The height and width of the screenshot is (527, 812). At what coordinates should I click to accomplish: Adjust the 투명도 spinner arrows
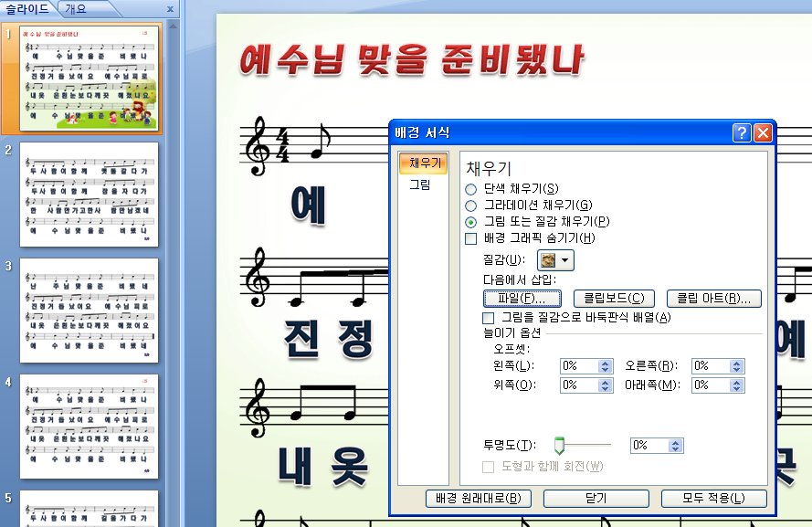tap(675, 446)
